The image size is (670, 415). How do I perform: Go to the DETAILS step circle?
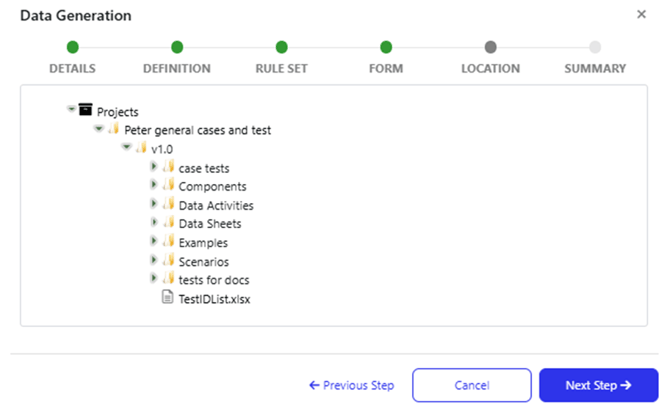(x=73, y=47)
